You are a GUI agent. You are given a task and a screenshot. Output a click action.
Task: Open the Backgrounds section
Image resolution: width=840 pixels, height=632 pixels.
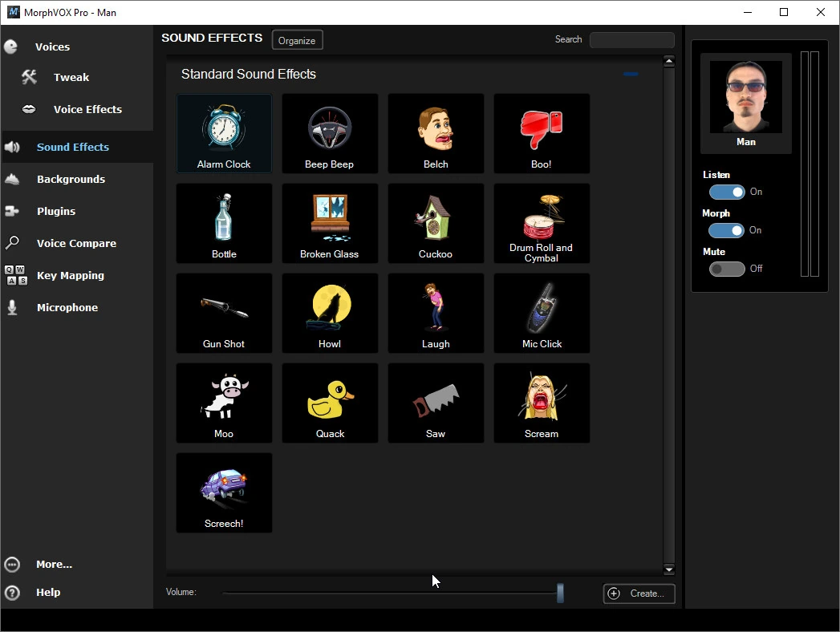tap(71, 180)
